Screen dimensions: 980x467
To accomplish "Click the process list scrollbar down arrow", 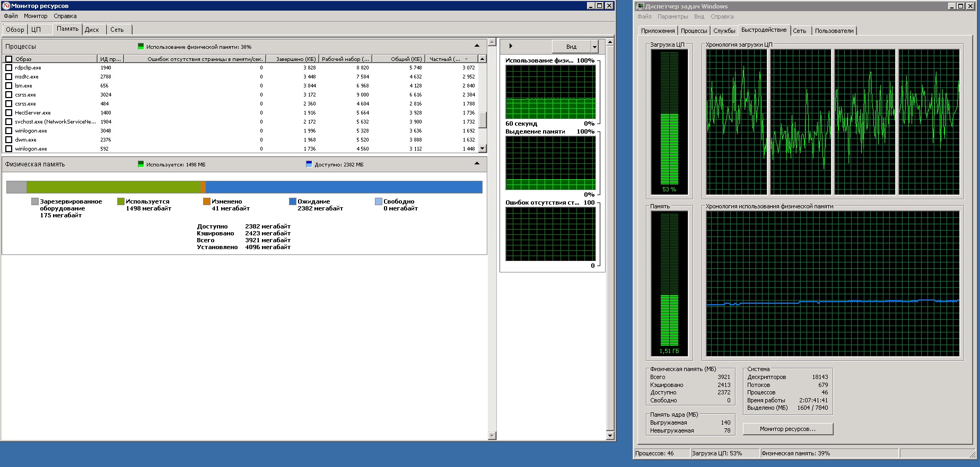I will point(482,149).
